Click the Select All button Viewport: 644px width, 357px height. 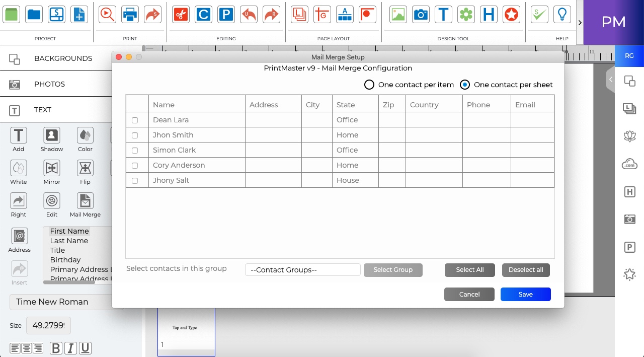point(469,270)
